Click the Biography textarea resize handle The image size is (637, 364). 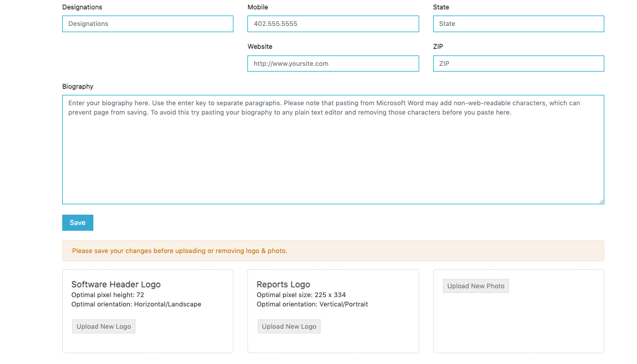[601, 201]
